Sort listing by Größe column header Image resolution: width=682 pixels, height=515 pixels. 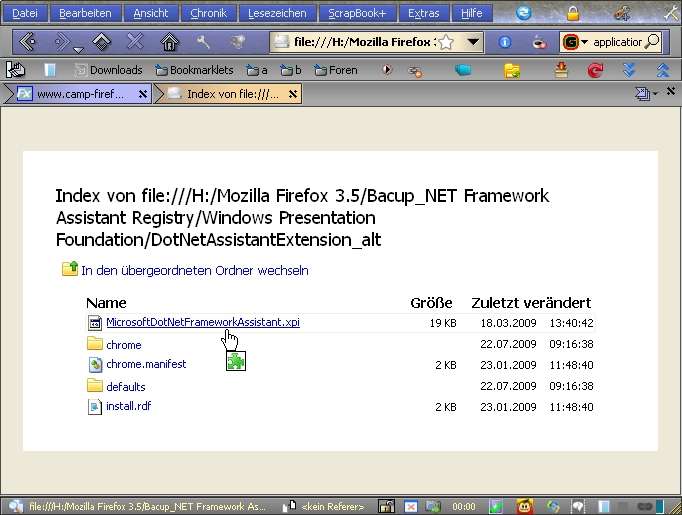coord(431,303)
